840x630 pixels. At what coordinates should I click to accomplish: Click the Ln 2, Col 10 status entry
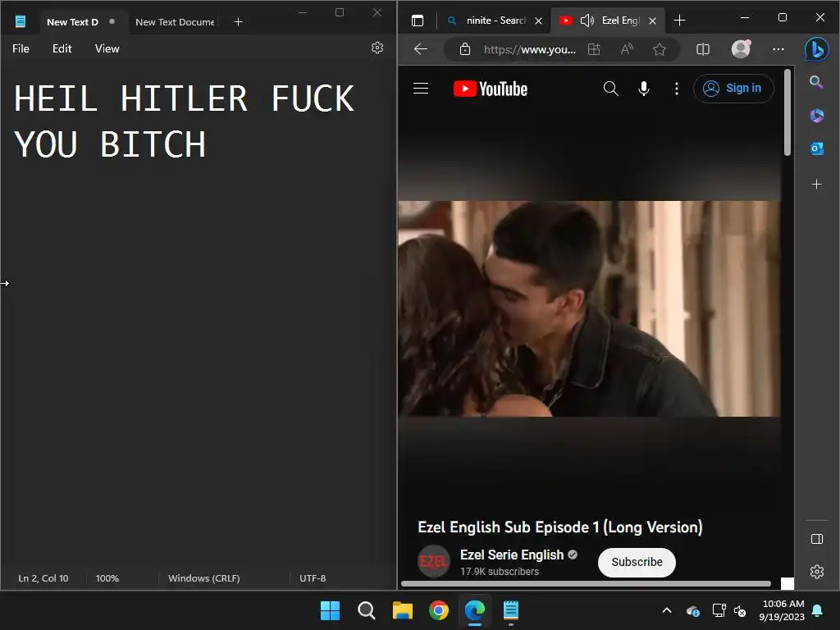point(43,578)
